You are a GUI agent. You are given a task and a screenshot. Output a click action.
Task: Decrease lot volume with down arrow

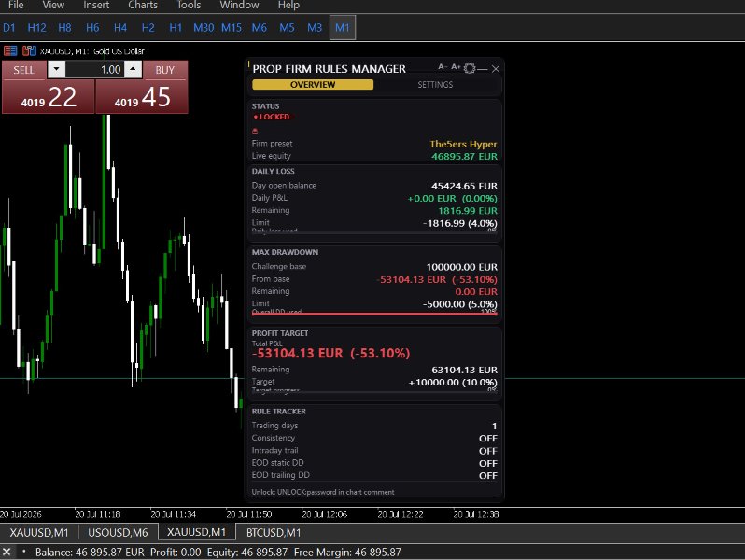57,69
